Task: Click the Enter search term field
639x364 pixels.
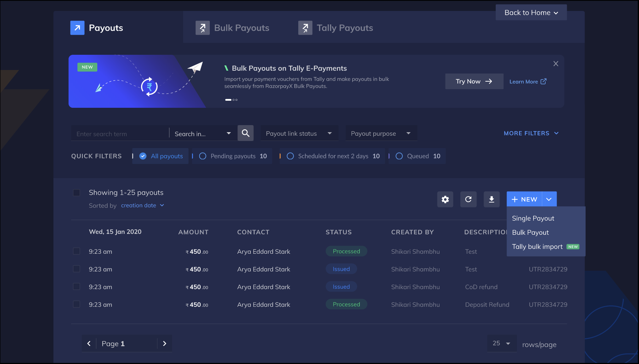Action: [120, 134]
